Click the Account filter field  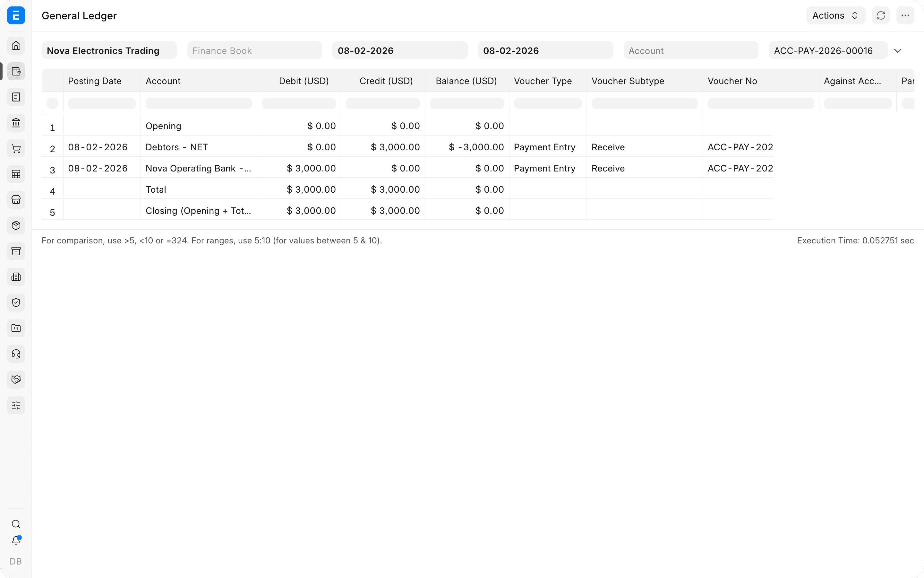coord(691,50)
